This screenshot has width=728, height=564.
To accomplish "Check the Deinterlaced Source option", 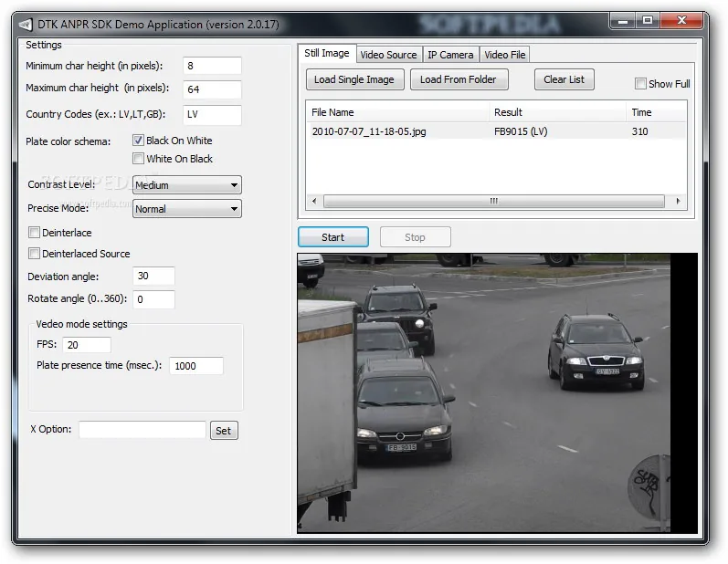I will pos(34,253).
